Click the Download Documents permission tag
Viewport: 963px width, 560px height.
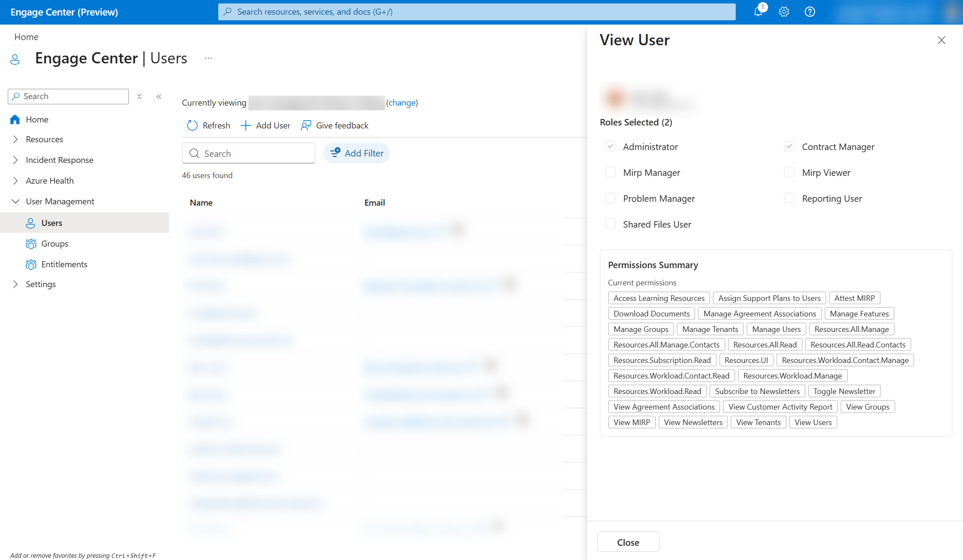(652, 314)
